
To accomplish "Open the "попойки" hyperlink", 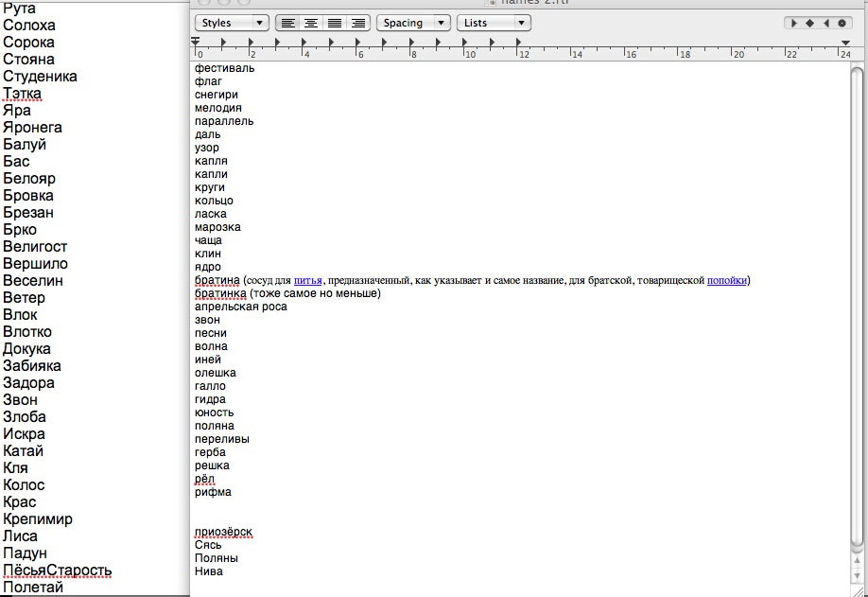I will [727, 280].
